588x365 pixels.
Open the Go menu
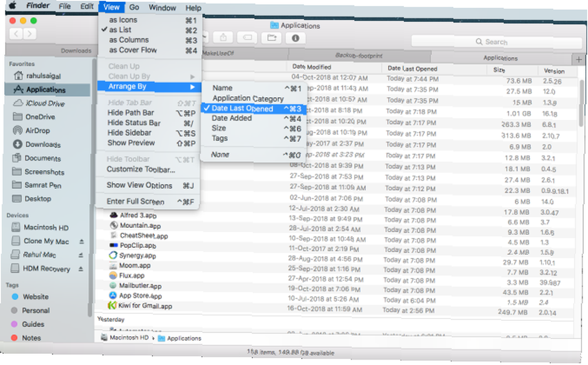click(x=134, y=7)
